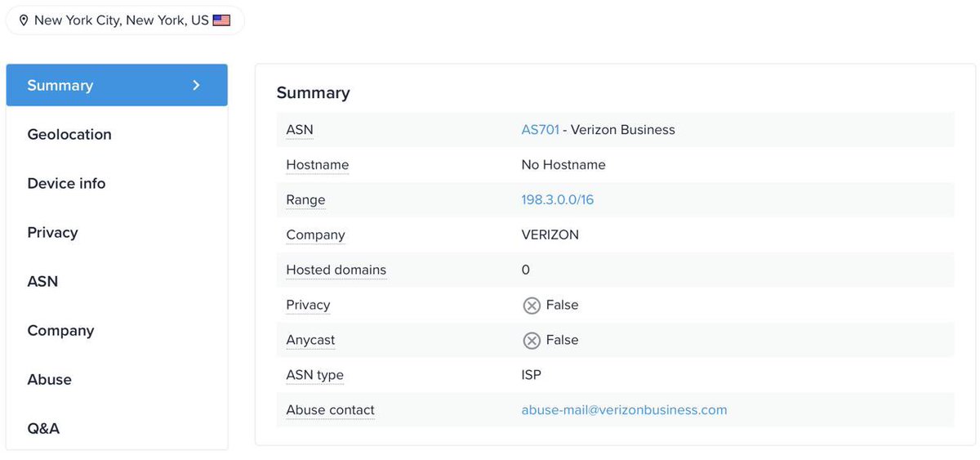Screen dimensions: 980x460
Task: Click the Privacy False X icon
Action: click(532, 306)
